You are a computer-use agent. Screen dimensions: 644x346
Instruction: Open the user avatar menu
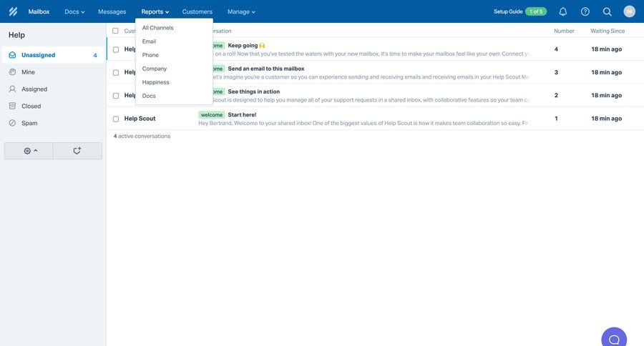coord(629,11)
